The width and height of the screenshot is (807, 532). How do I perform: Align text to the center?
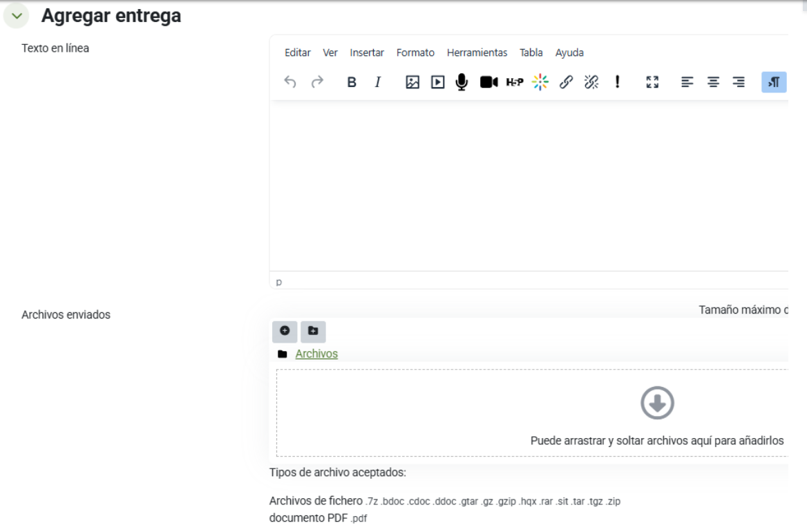point(714,82)
